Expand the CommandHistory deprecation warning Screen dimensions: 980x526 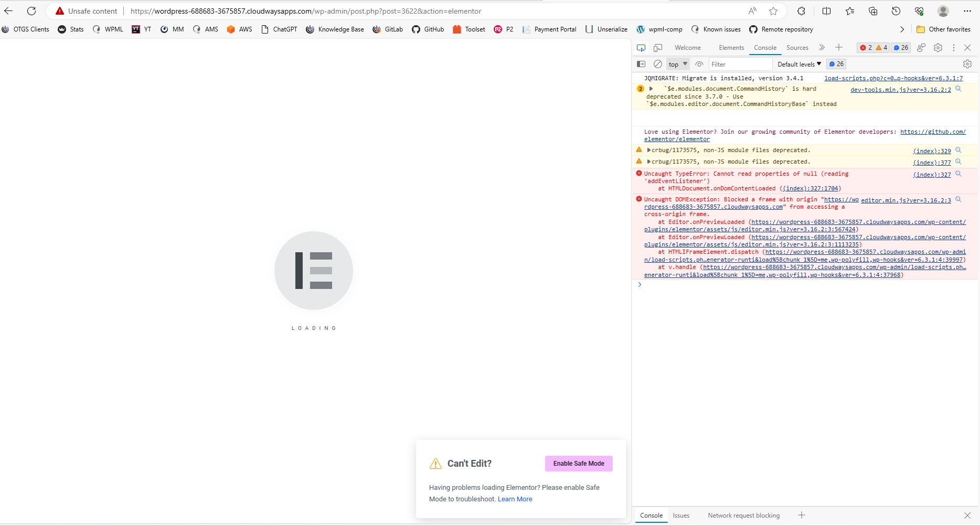[x=651, y=89]
